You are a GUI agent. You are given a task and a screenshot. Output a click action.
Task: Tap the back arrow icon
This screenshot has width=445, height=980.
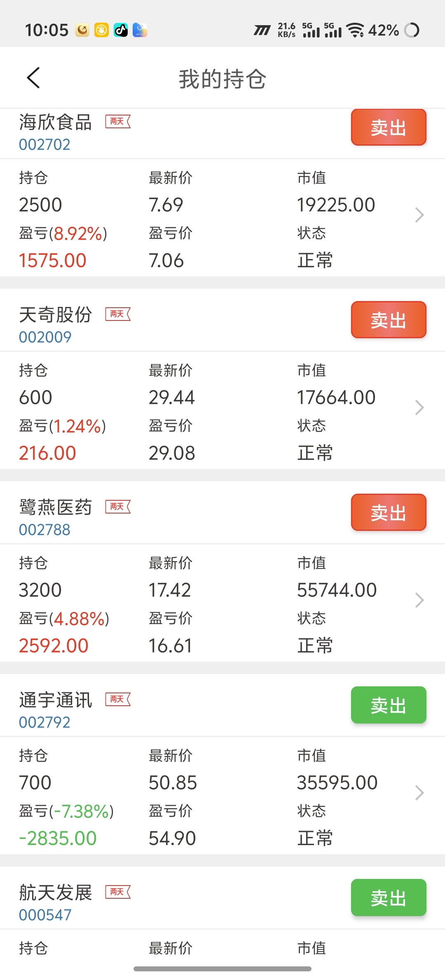pos(33,78)
